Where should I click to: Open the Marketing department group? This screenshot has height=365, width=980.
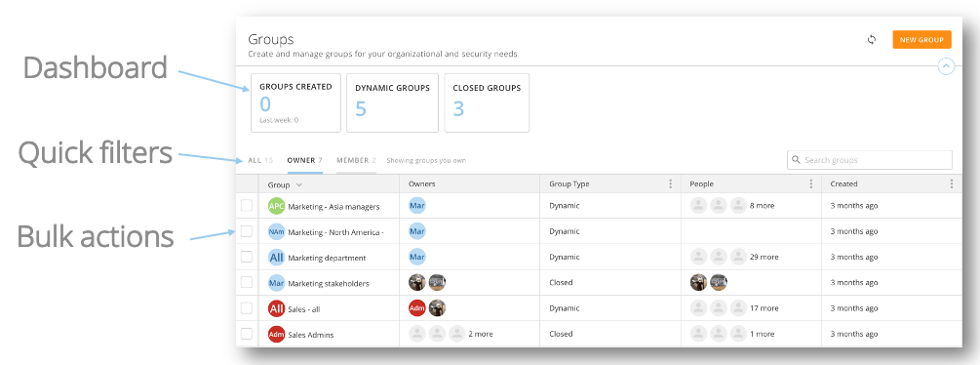327,258
